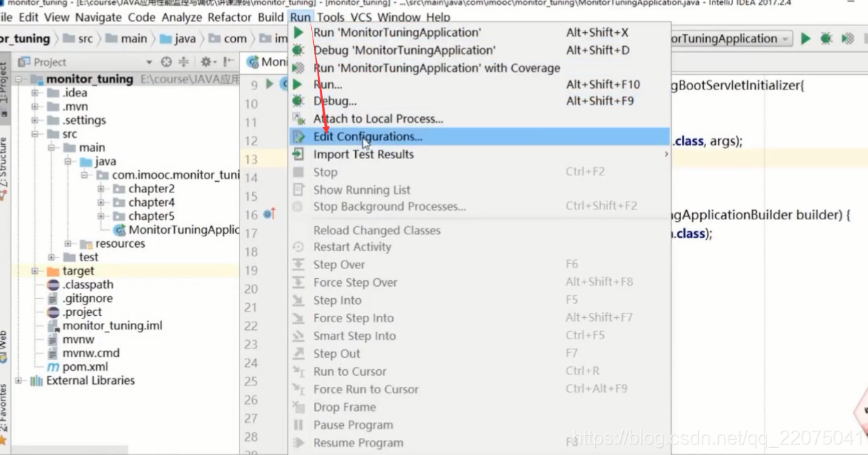Click the Debug bug icon in the toolbar
This screenshot has width=868, height=455.
pyautogui.click(x=825, y=40)
